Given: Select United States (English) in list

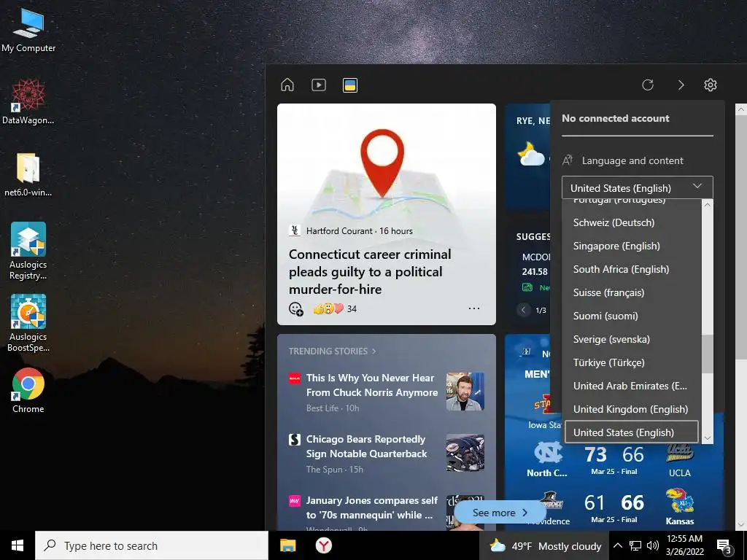Looking at the screenshot, I should pyautogui.click(x=631, y=432).
